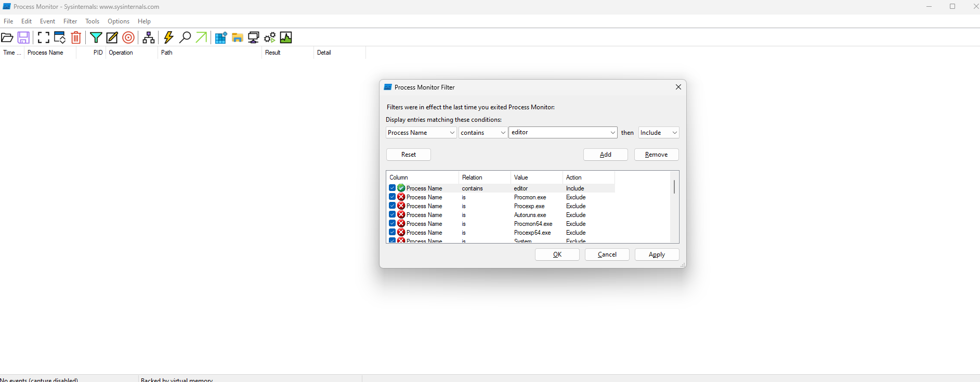This screenshot has width=980, height=382.
Task: Uncheck the Procexp64.exe exclude filter checkbox
Action: 393,232
